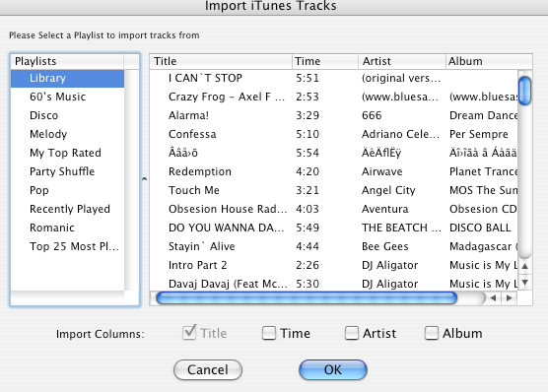
Task: Click the artist cell Airwave
Action: tap(382, 171)
